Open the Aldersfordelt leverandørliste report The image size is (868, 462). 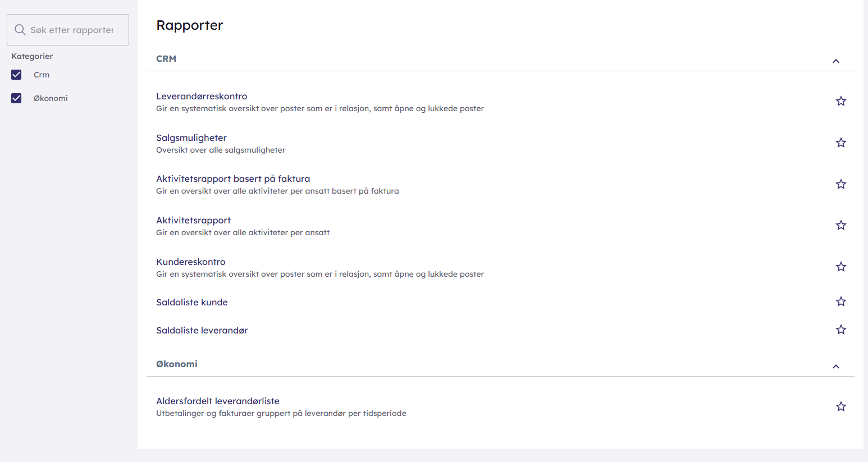pos(218,401)
